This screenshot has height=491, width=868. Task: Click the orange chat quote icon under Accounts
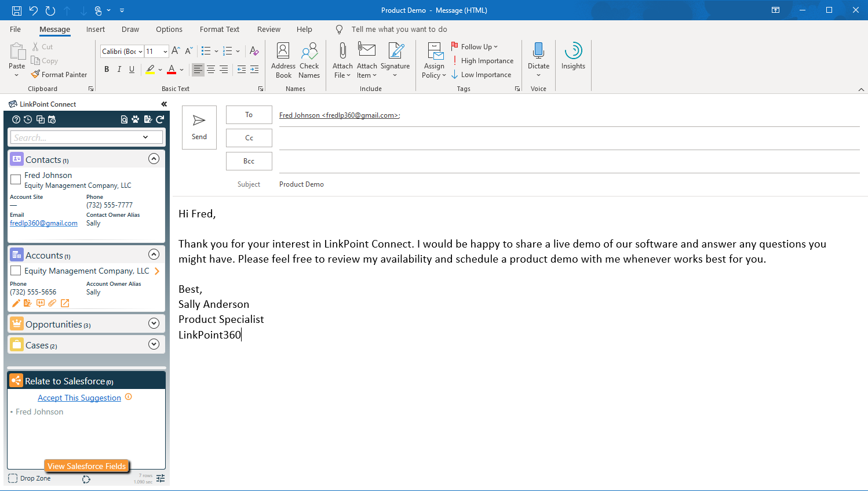pos(40,303)
